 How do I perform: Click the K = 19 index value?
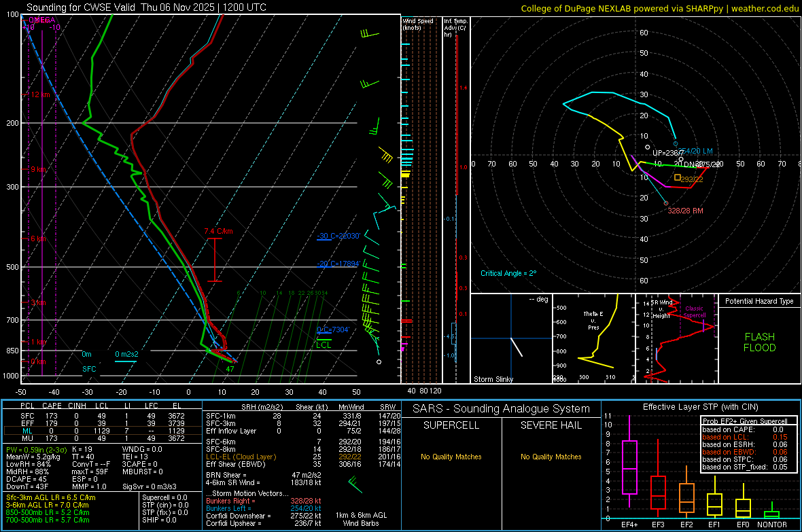(x=82, y=449)
